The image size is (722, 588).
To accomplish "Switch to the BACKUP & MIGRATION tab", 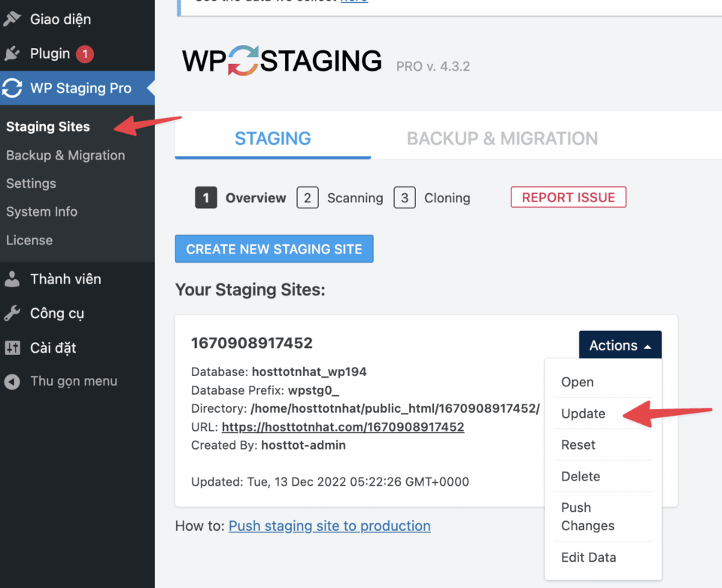I will [502, 138].
